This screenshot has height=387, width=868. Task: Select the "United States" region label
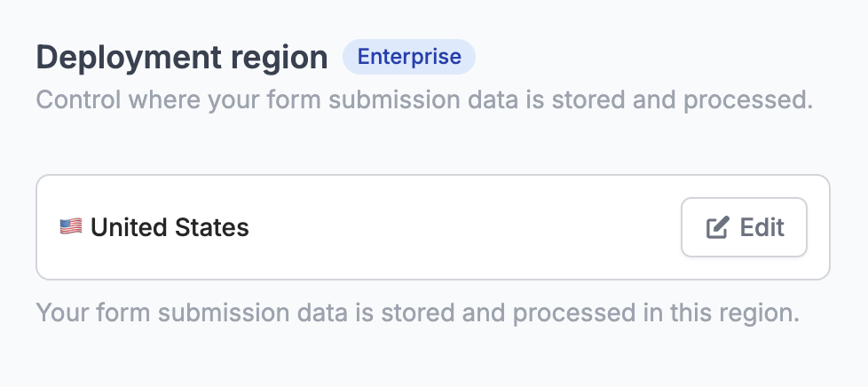coord(170,227)
